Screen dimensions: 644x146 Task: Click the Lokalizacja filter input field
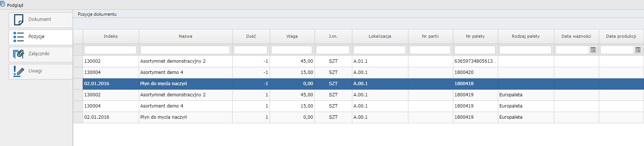[x=380, y=50]
